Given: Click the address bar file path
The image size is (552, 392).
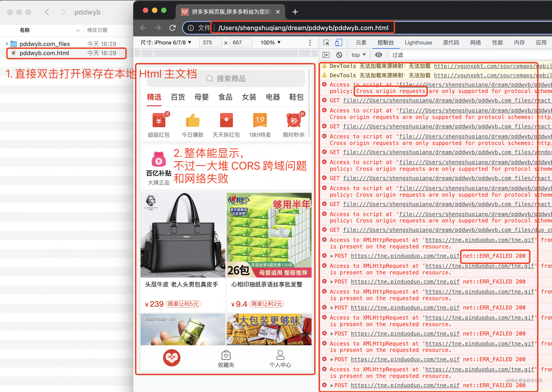Looking at the screenshot, I should point(303,28).
